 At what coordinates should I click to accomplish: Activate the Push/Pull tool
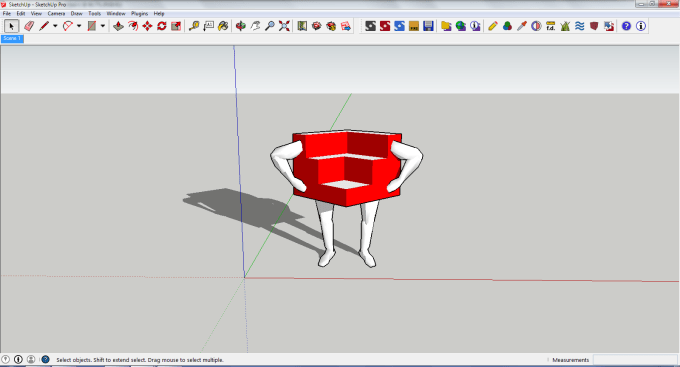pos(118,26)
